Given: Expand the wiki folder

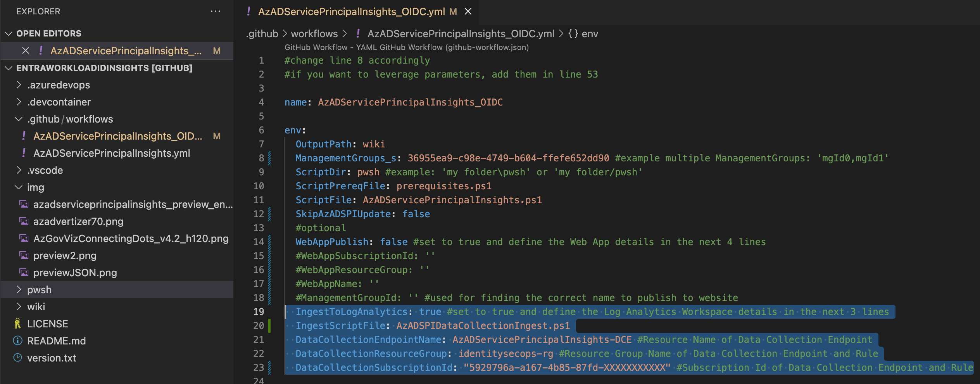Looking at the screenshot, I should point(19,307).
